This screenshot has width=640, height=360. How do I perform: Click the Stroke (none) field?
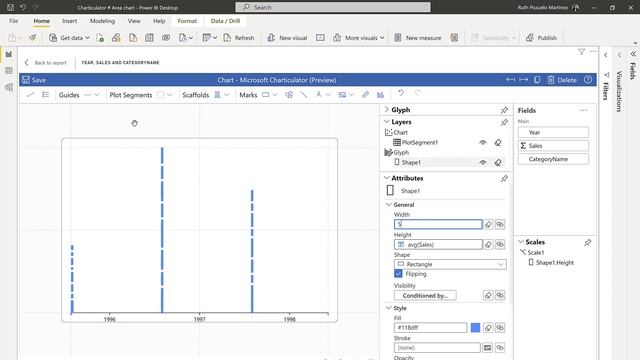click(x=437, y=348)
